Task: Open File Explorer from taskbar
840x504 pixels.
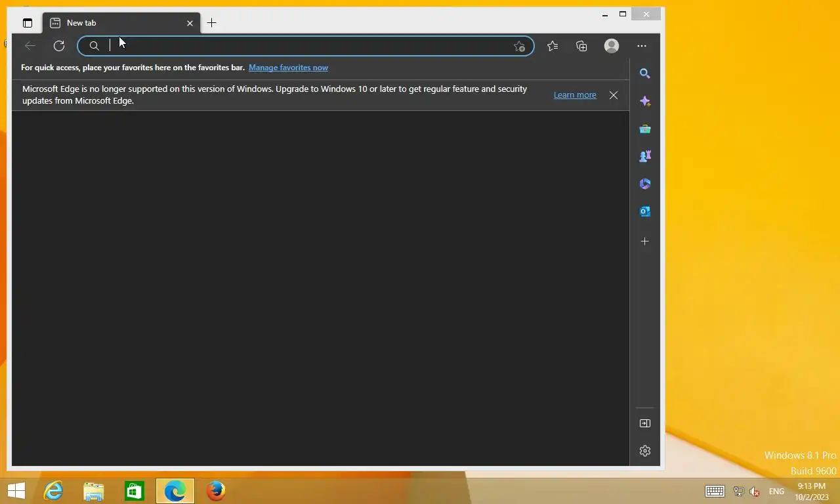Action: pos(94,491)
